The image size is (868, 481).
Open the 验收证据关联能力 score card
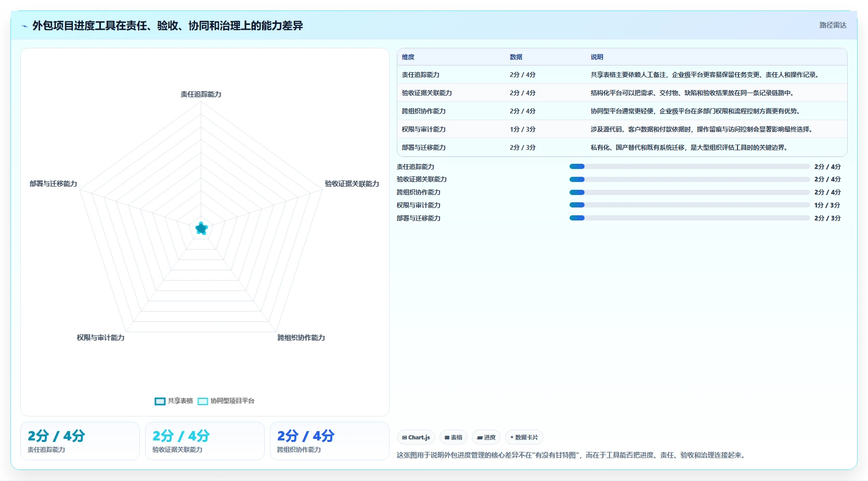point(205,441)
